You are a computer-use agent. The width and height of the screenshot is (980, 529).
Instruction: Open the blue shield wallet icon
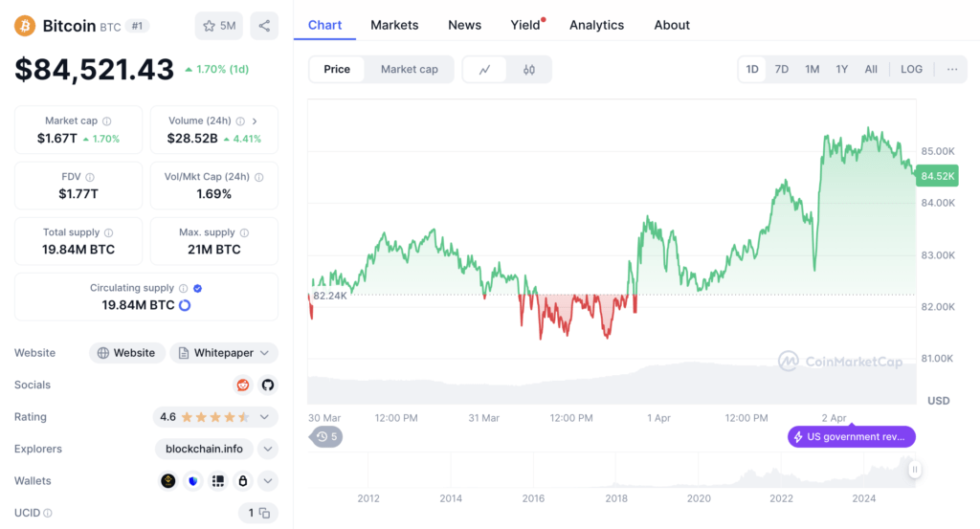[193, 481]
